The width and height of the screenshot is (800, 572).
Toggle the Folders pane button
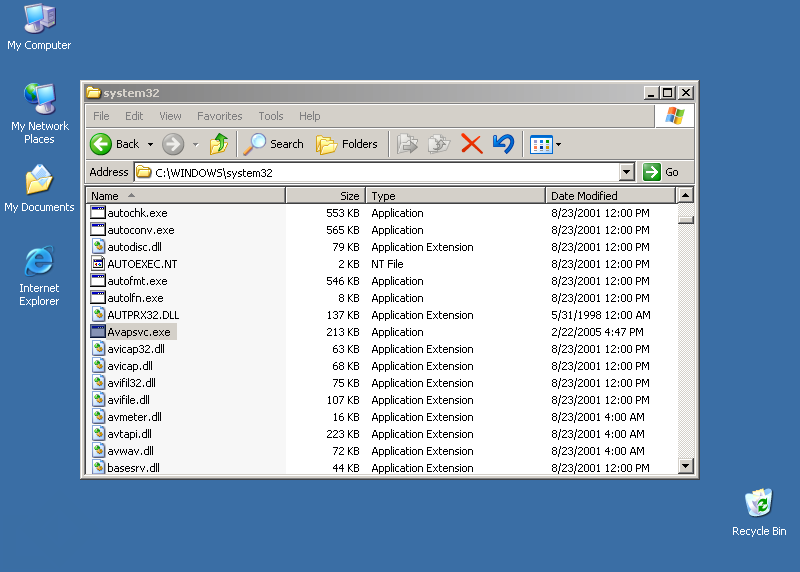(346, 144)
